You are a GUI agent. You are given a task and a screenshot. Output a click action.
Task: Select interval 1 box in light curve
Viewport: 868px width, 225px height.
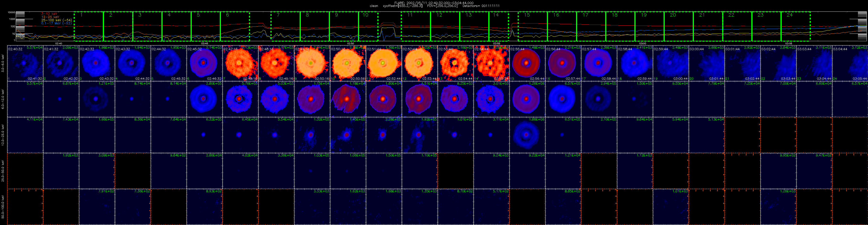point(89,26)
